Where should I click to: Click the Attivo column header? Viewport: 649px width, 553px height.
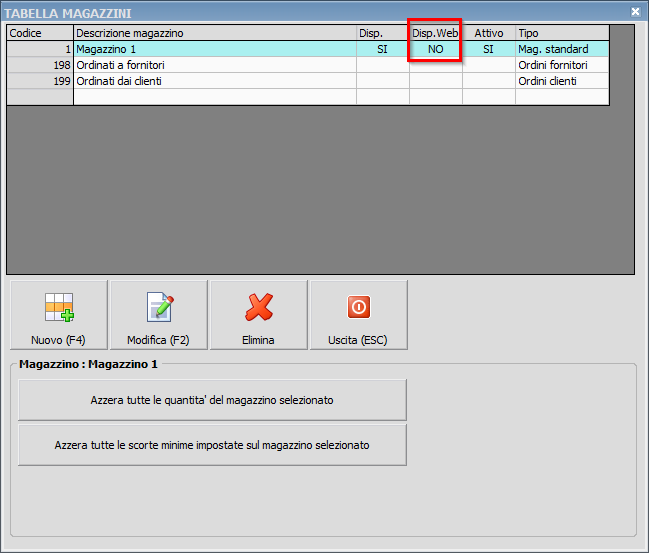489,33
